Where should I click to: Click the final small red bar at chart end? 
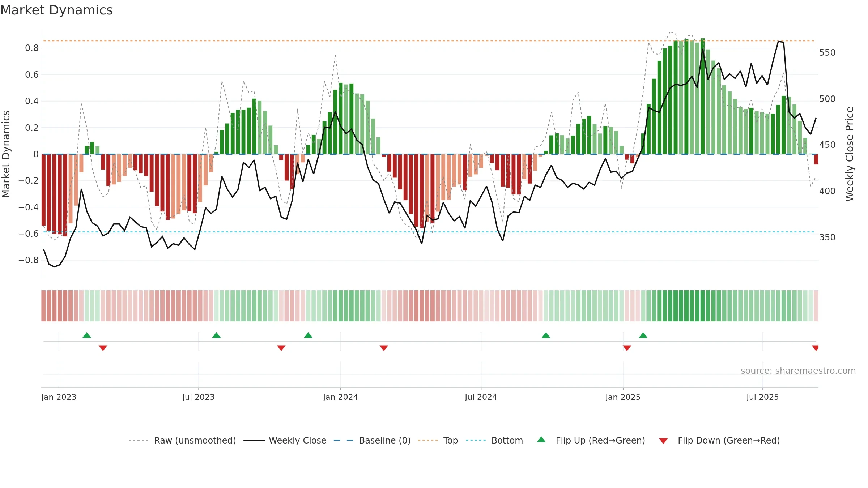(816, 159)
